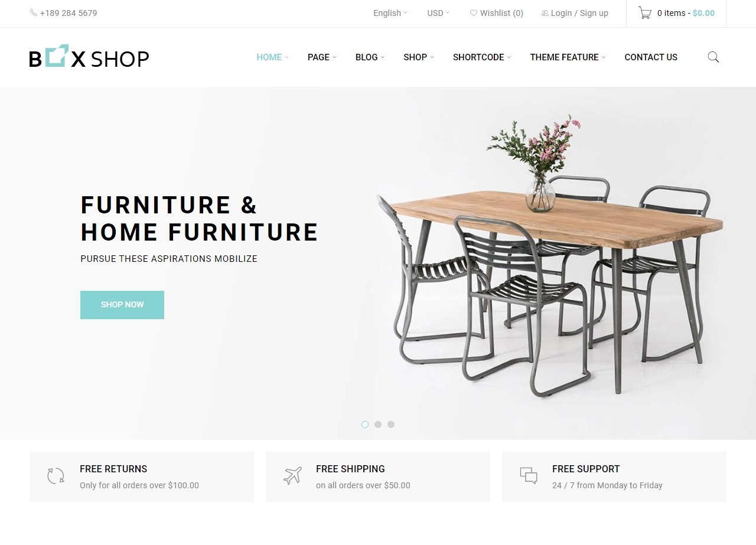Select the first slider dot
This screenshot has height=545, width=756.
click(x=365, y=424)
